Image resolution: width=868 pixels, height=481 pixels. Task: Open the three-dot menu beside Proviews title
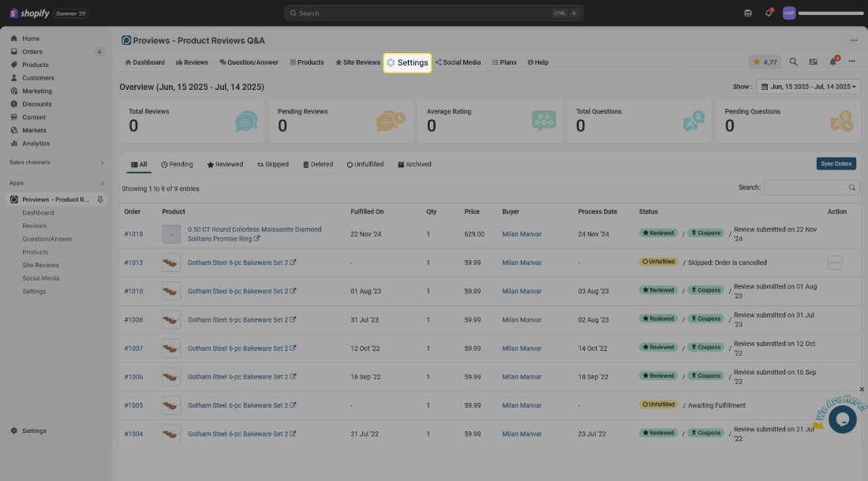pos(854,40)
